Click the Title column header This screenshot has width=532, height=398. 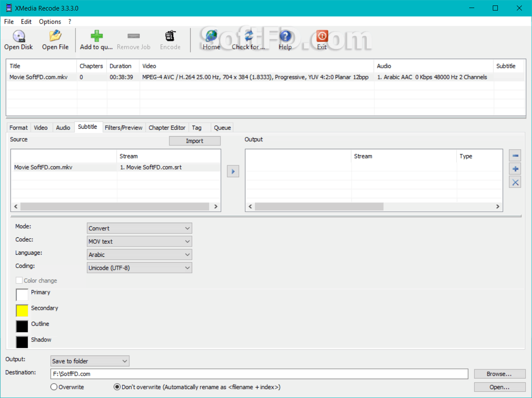pyautogui.click(x=41, y=66)
